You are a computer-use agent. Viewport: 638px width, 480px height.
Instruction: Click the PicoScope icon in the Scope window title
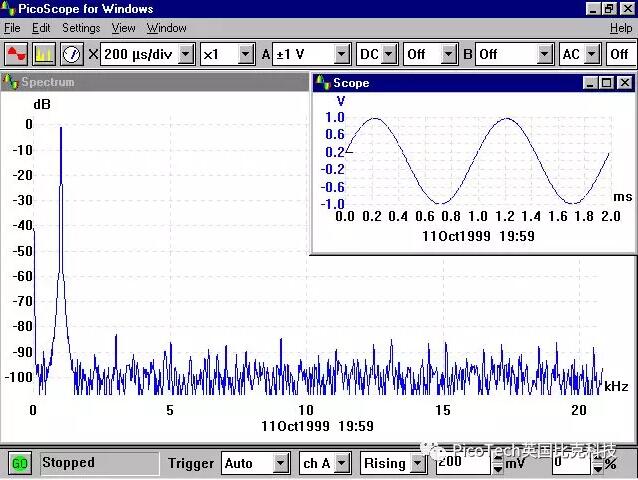point(322,83)
